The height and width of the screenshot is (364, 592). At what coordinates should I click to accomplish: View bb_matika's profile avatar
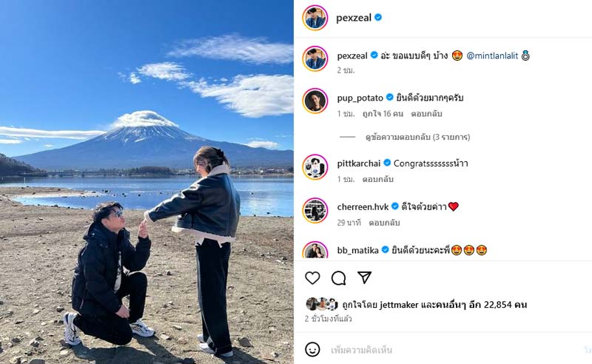(315, 250)
